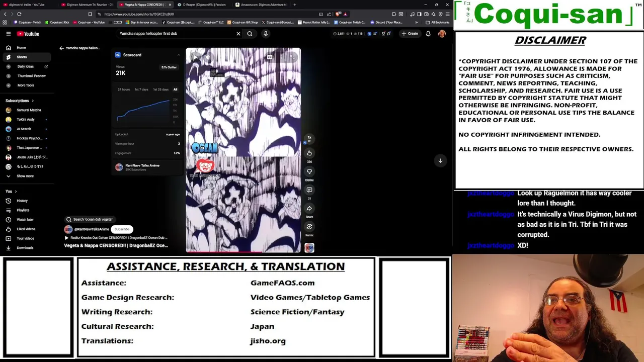Open Liked videos
Screen dimensions: 644x362
tap(27, 229)
